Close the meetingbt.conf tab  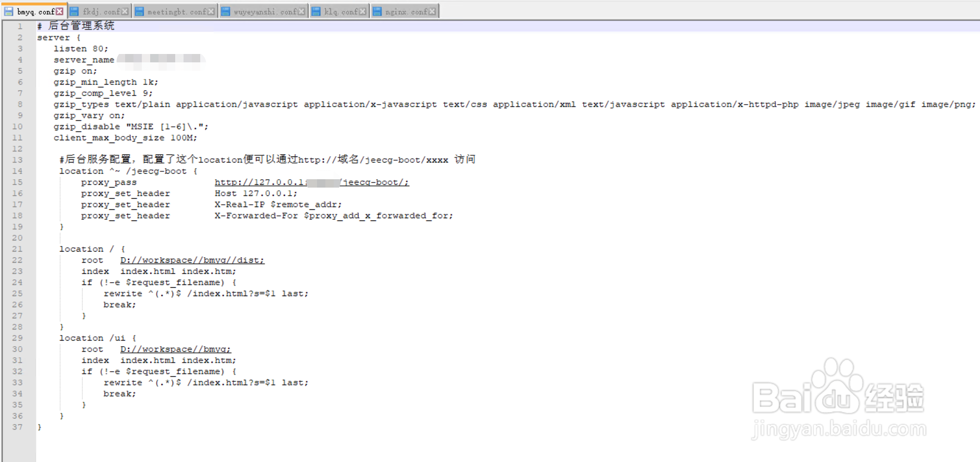[211, 11]
